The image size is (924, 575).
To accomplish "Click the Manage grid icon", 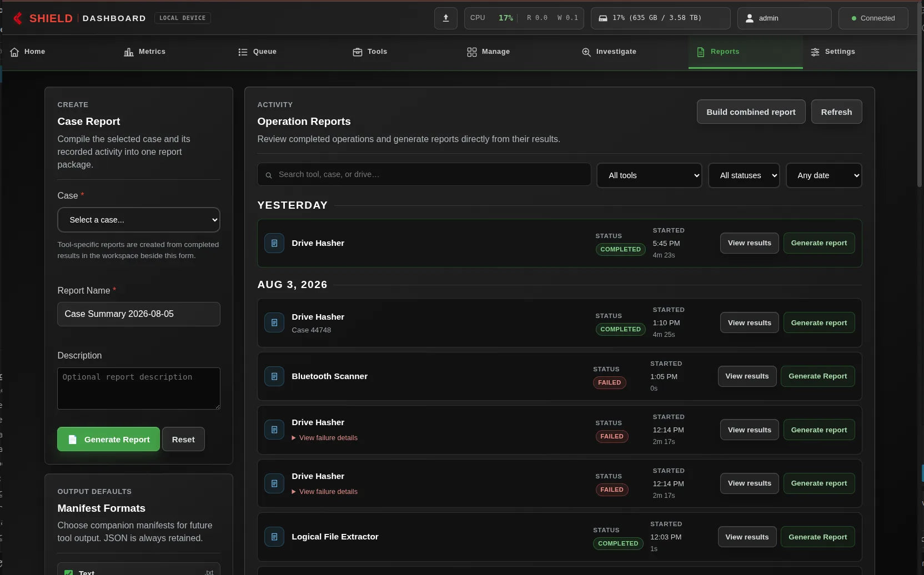I will point(472,52).
